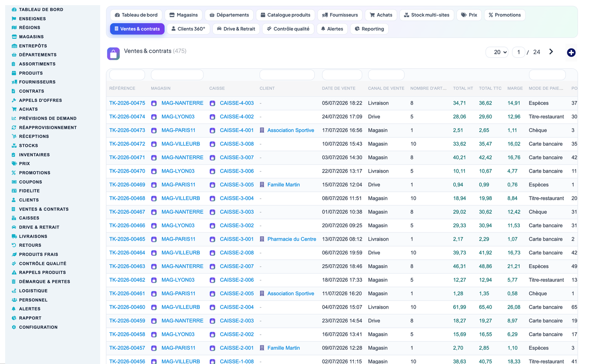Image resolution: width=589 pixels, height=364 pixels.
Task: Open Prévisions de demand in sidebar
Action: point(48,118)
